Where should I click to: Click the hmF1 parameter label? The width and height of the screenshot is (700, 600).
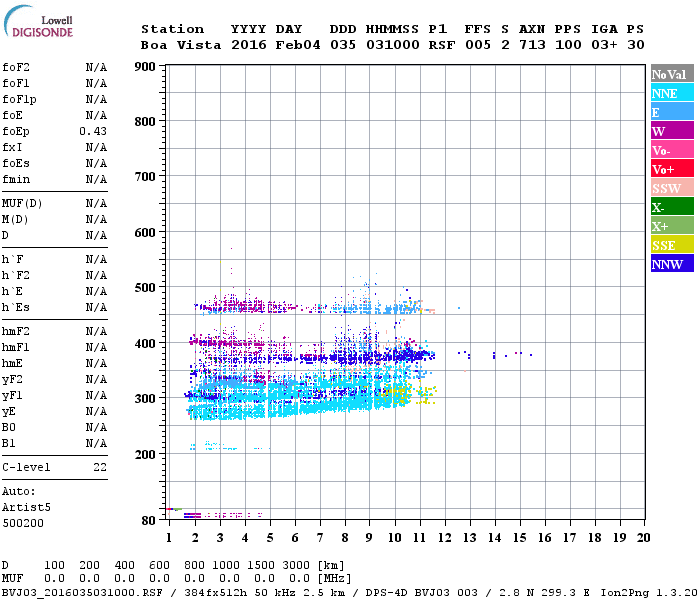(16, 347)
